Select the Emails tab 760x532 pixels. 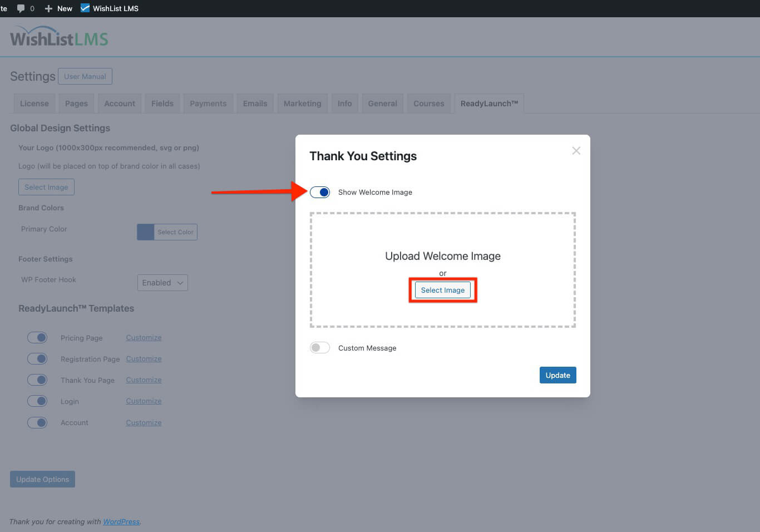click(255, 103)
